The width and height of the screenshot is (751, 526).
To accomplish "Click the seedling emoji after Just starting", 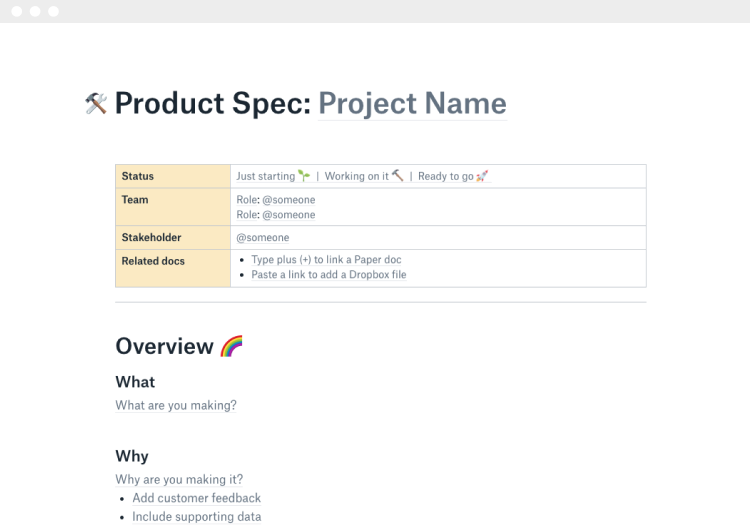I will click(x=304, y=176).
